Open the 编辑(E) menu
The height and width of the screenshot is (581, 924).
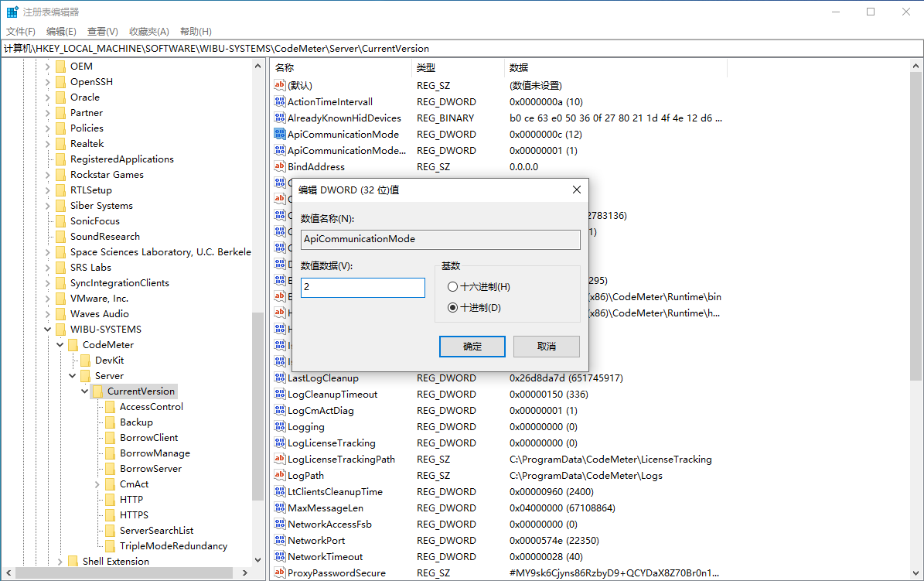click(61, 31)
